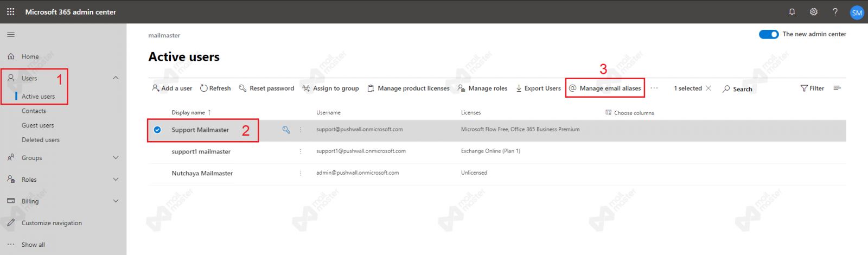
Task: Click the Filter funnel icon
Action: click(x=804, y=88)
